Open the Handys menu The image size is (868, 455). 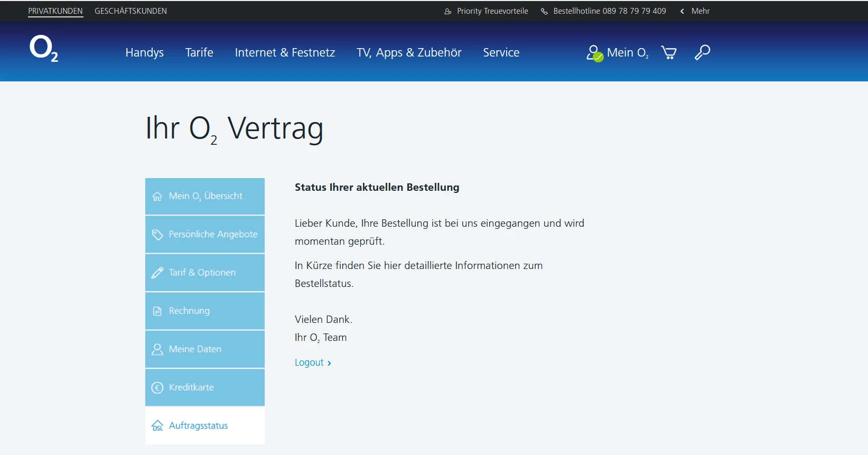145,52
